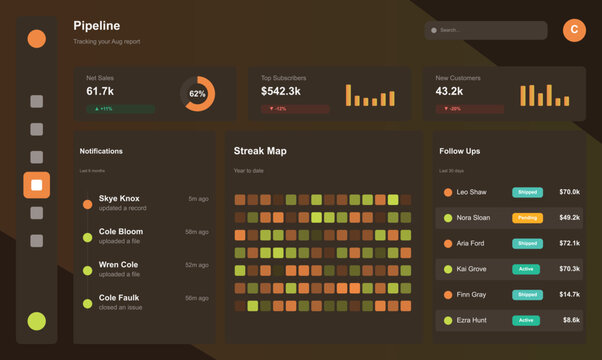This screenshot has height=360, width=602.
Task: Click the green dot beside Wren Cole
Action: [88, 271]
